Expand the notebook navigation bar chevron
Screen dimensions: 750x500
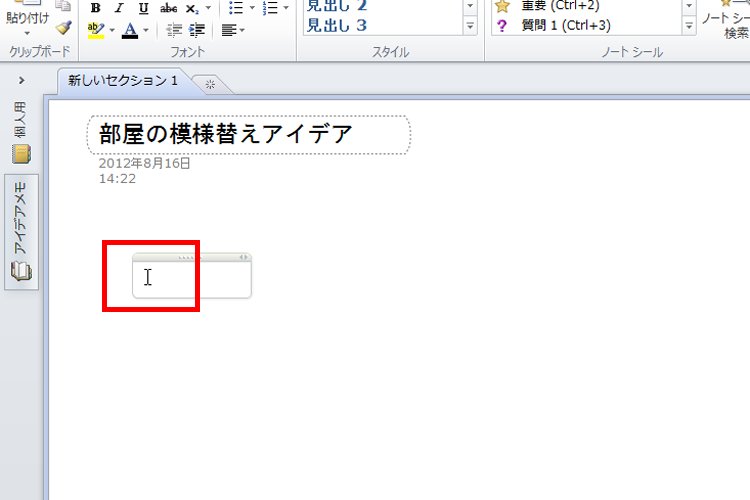pos(22,80)
